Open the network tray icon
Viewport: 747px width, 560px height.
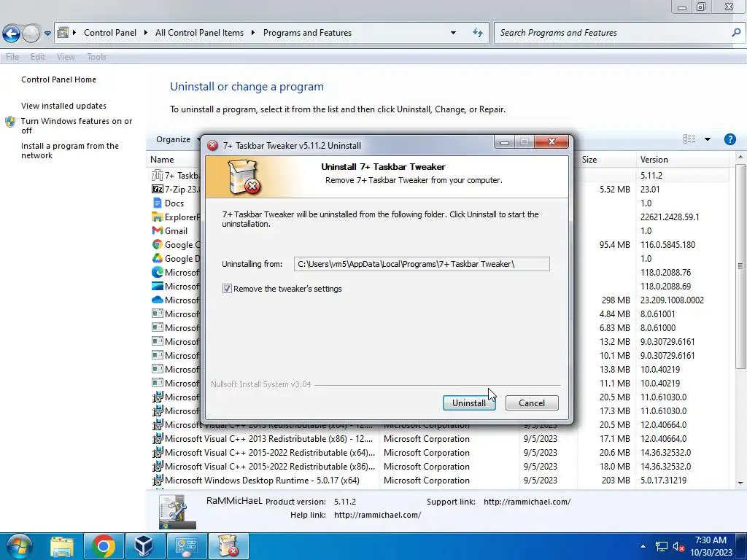tap(661, 546)
